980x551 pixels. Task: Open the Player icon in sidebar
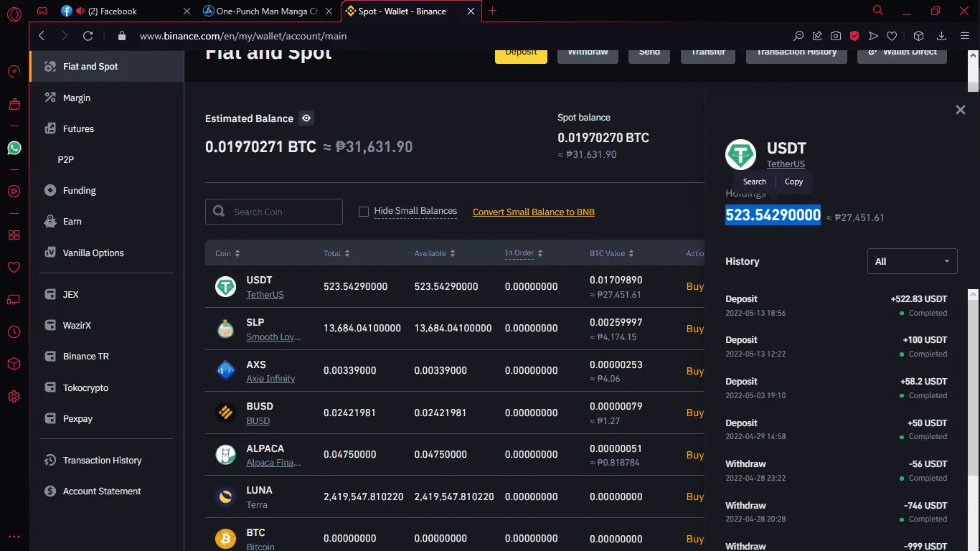pos(14,191)
